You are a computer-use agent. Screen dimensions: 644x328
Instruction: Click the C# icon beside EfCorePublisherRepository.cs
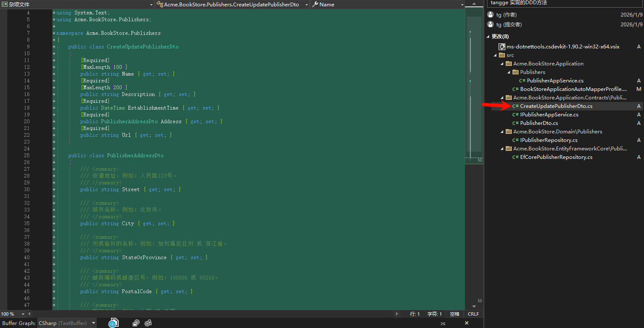516,157
